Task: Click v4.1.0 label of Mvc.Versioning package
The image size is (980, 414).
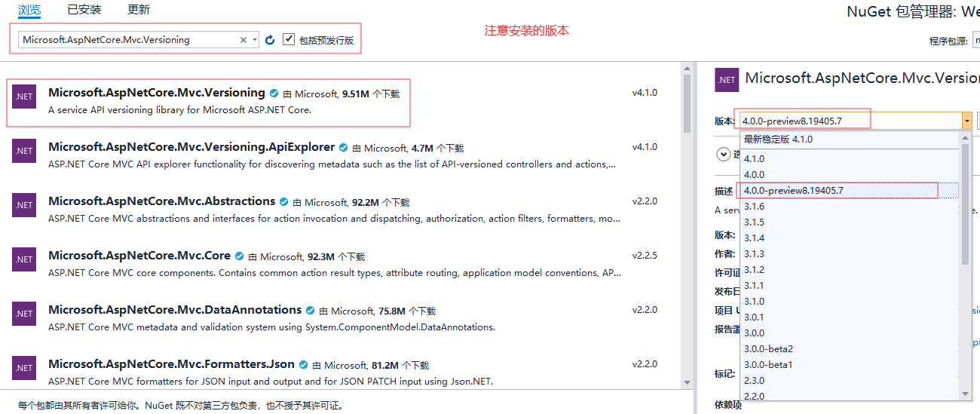Action: tap(645, 93)
